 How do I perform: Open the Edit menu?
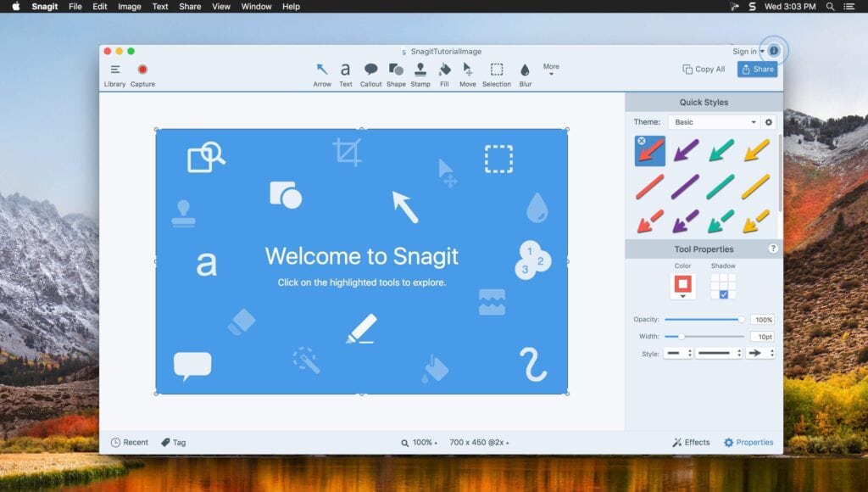point(100,7)
